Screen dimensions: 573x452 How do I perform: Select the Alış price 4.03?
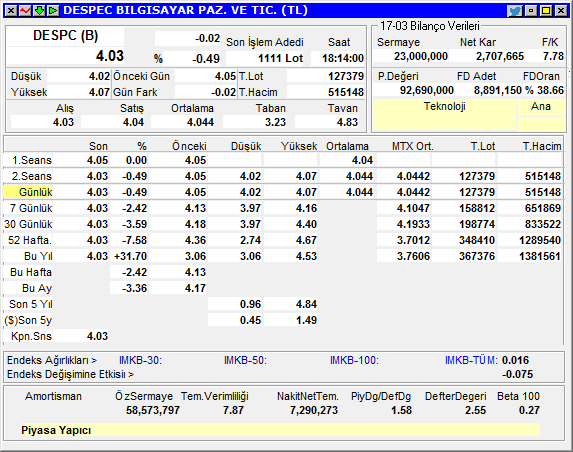click(x=63, y=122)
